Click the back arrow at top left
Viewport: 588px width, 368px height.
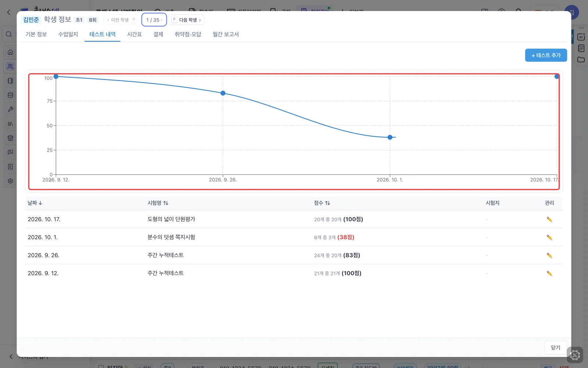pos(9,12)
